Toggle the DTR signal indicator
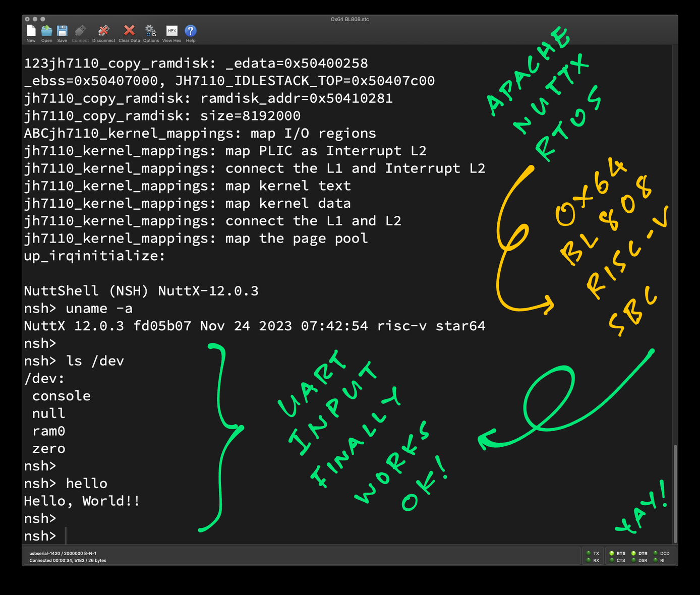 point(633,553)
